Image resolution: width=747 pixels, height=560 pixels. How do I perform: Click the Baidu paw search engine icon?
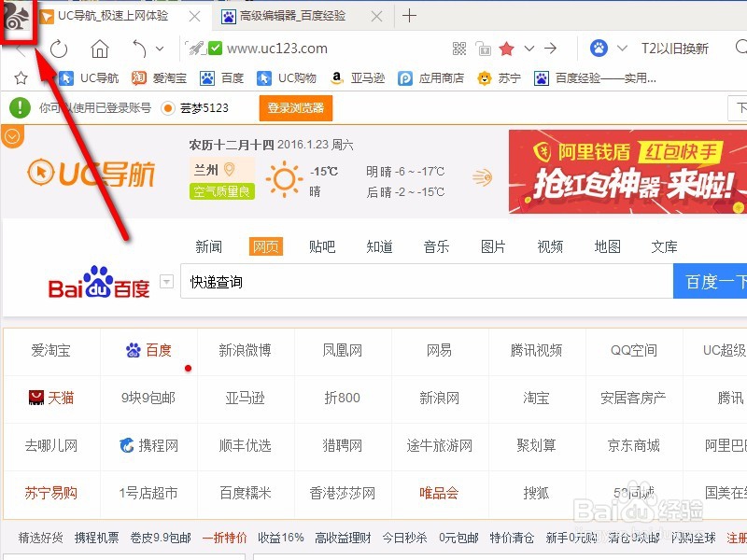(599, 49)
